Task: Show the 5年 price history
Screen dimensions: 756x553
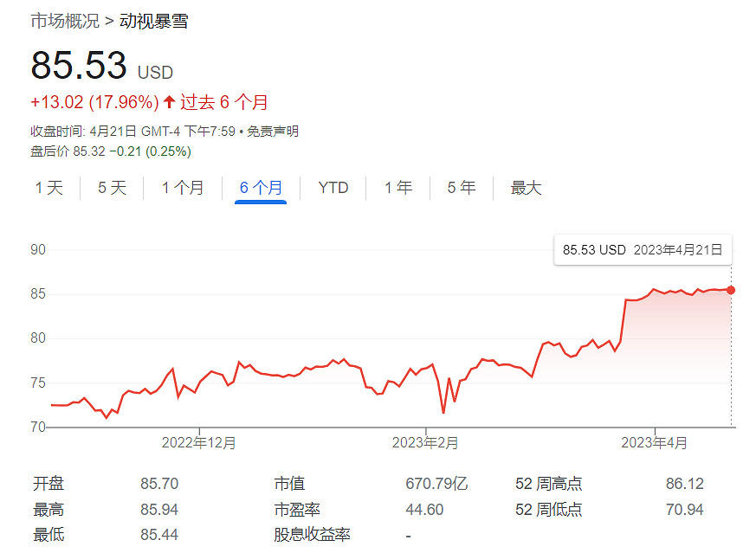Action: click(x=461, y=187)
